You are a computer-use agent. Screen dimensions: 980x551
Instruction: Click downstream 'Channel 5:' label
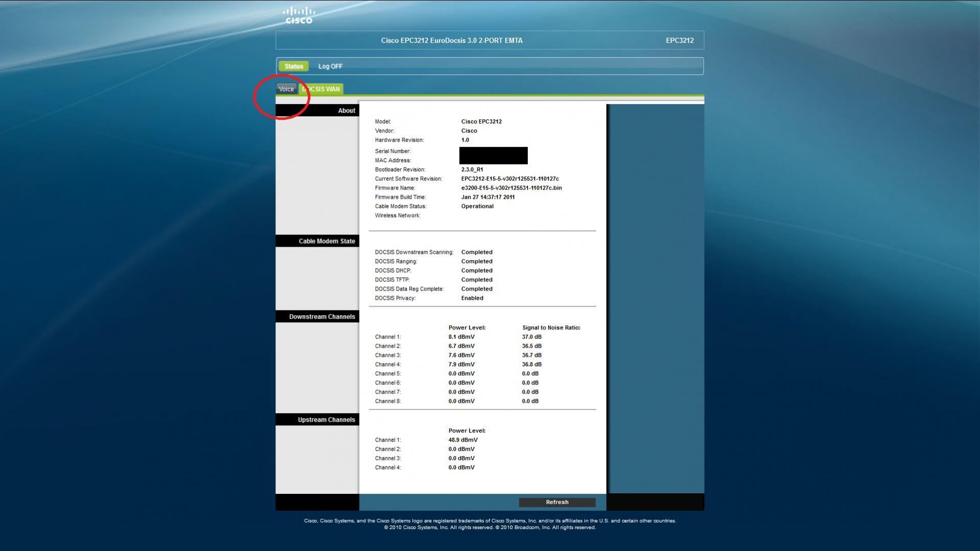(x=388, y=374)
